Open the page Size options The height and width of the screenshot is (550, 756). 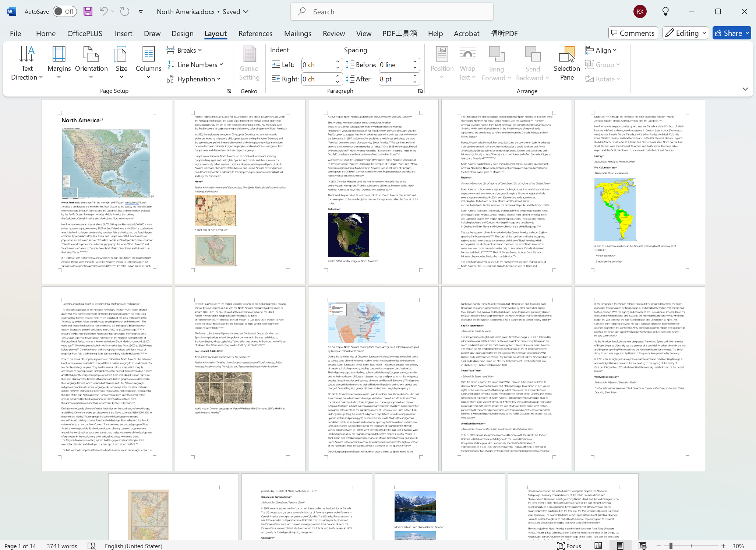121,62
